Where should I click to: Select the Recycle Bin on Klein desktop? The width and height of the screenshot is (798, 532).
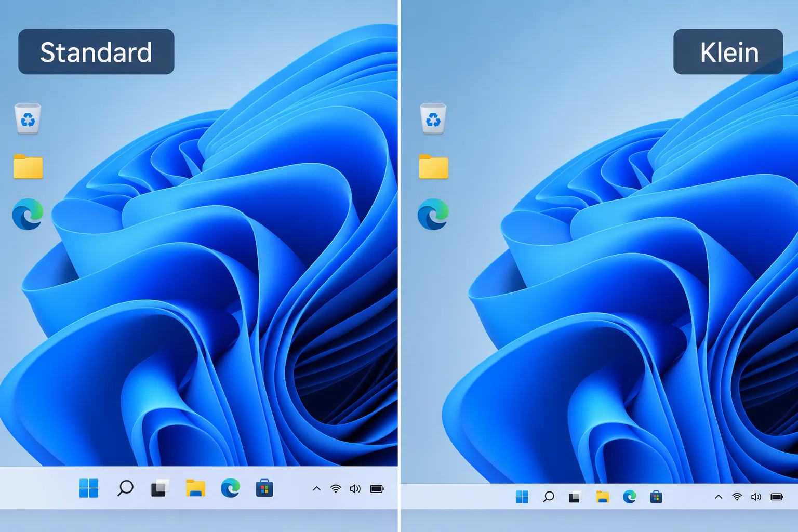[433, 119]
